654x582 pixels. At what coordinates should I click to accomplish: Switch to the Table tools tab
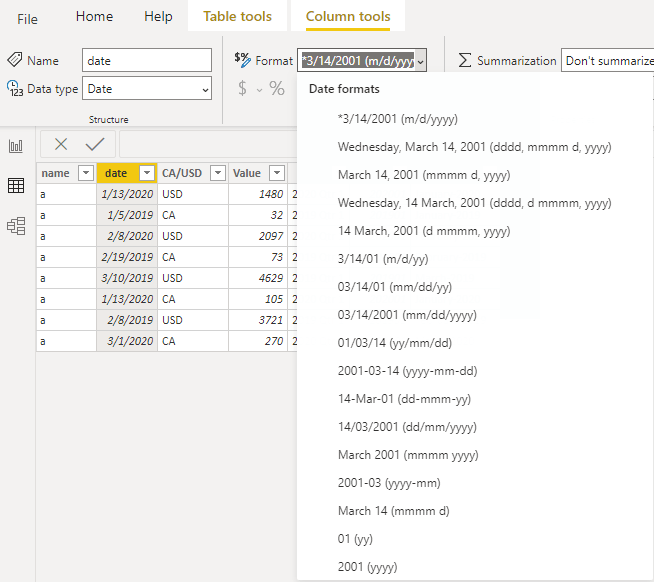click(237, 16)
